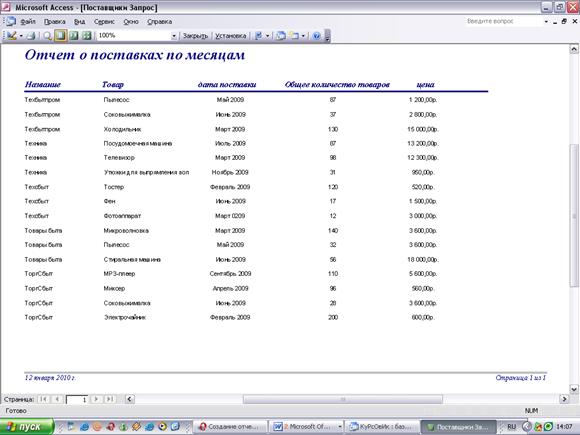
Task: Open the Справка menu
Action: (x=159, y=21)
